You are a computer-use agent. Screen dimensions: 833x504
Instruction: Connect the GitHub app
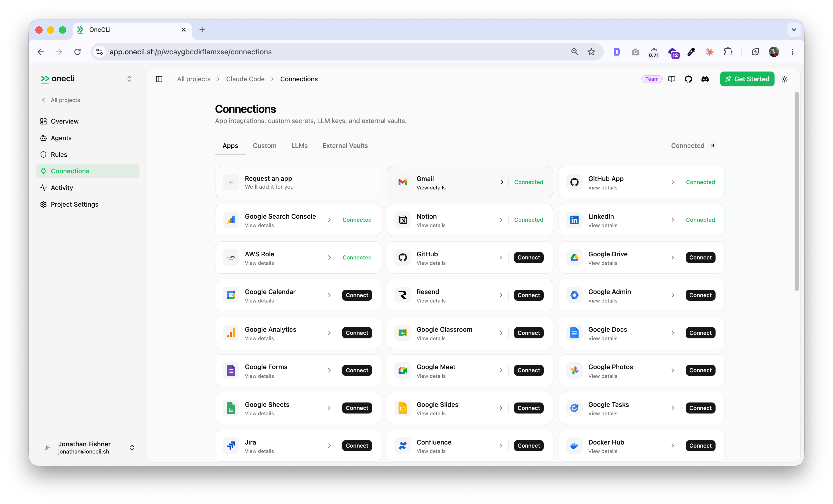click(528, 258)
